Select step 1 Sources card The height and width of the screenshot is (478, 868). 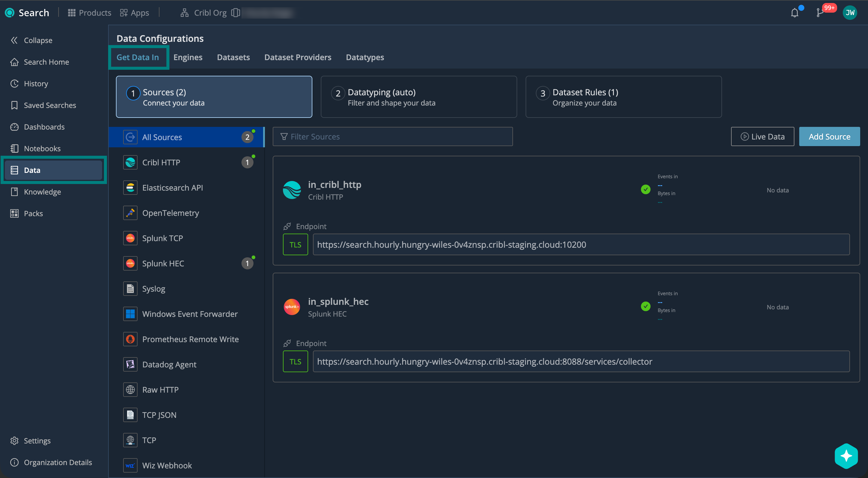pyautogui.click(x=214, y=97)
